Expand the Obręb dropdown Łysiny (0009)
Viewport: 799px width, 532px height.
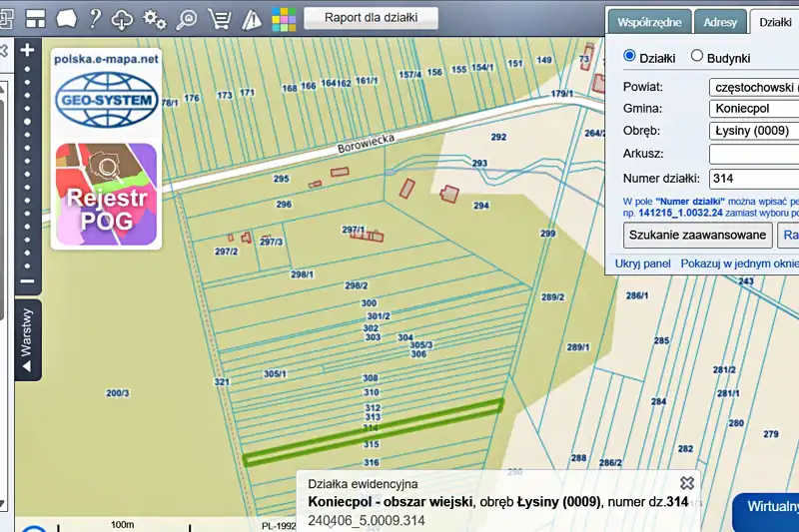(754, 131)
